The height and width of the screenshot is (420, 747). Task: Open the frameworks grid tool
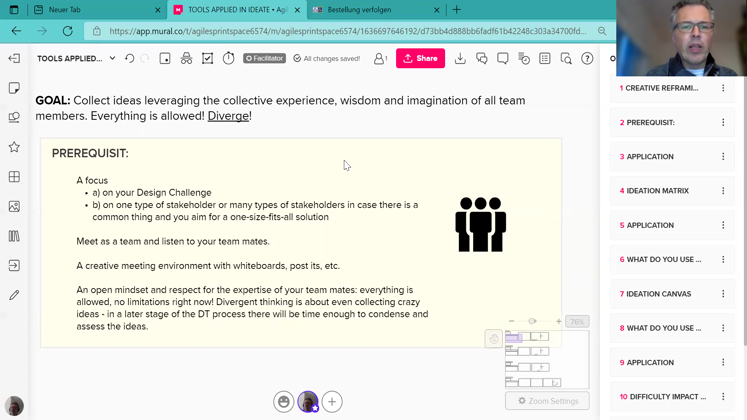14,177
